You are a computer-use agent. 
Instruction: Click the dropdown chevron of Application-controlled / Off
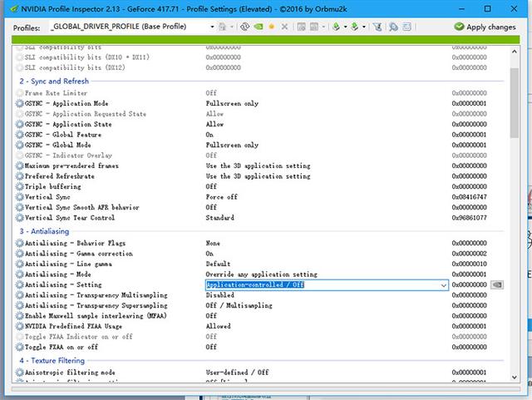443,285
